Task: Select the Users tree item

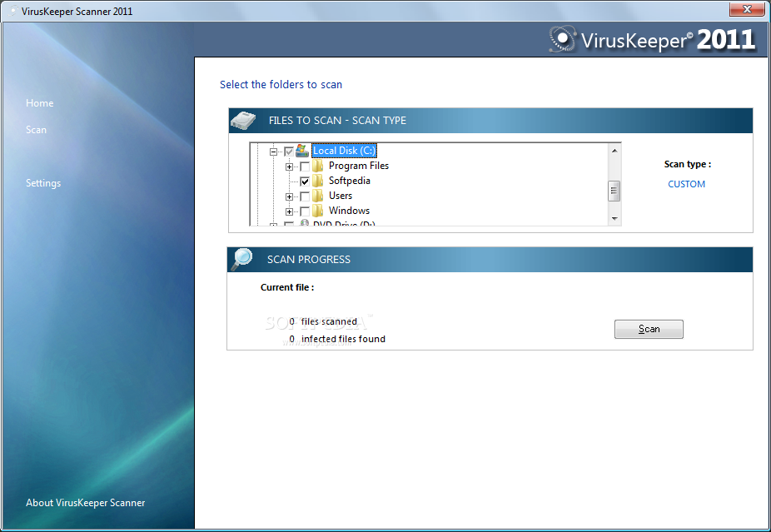Action: (341, 196)
